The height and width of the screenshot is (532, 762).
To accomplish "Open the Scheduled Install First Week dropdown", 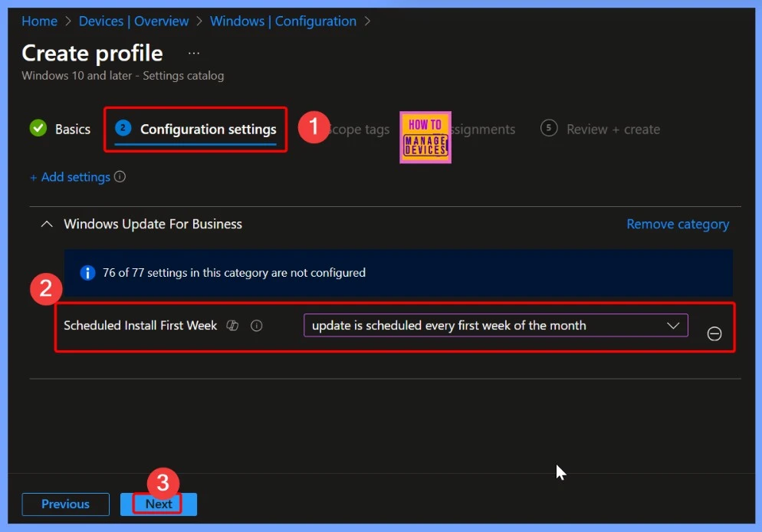I will pos(496,325).
